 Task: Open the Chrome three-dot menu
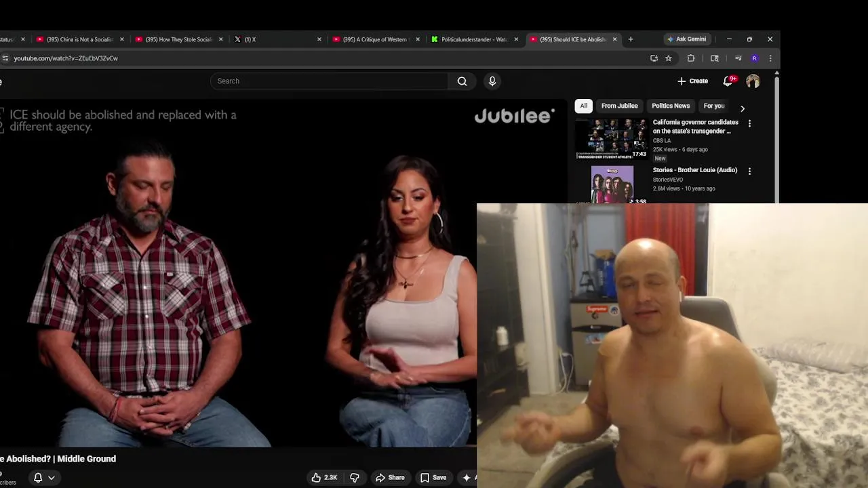[x=770, y=58]
